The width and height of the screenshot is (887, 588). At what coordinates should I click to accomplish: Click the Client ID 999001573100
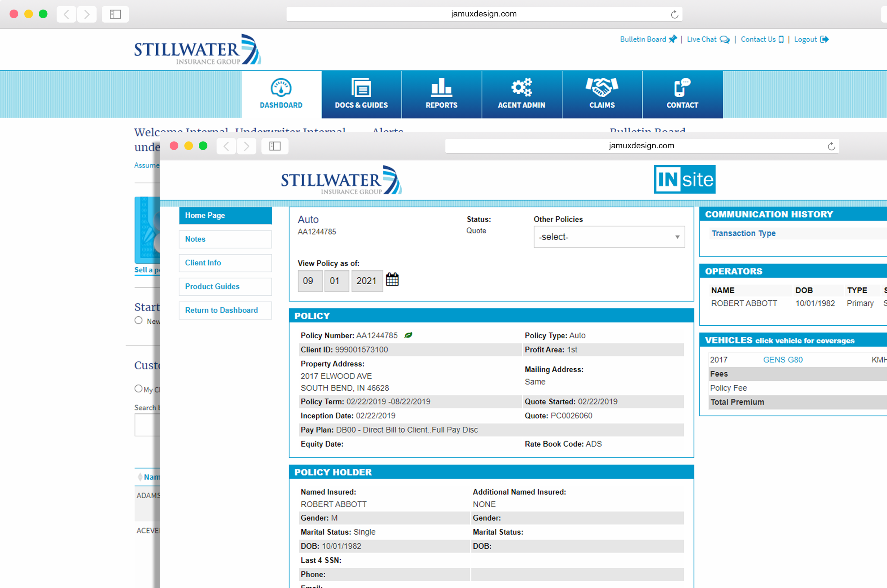(x=361, y=350)
